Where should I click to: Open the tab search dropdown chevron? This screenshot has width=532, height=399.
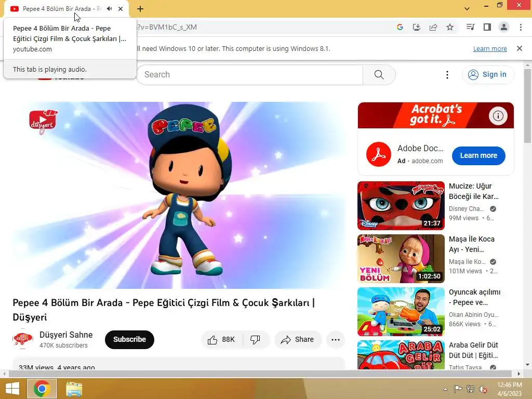(x=467, y=9)
